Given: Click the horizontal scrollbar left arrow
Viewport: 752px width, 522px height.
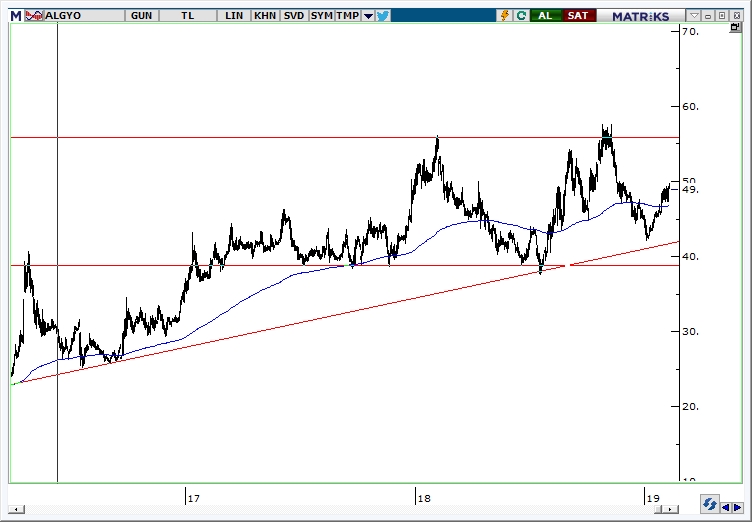Looking at the screenshot, I should pyautogui.click(x=17, y=510).
